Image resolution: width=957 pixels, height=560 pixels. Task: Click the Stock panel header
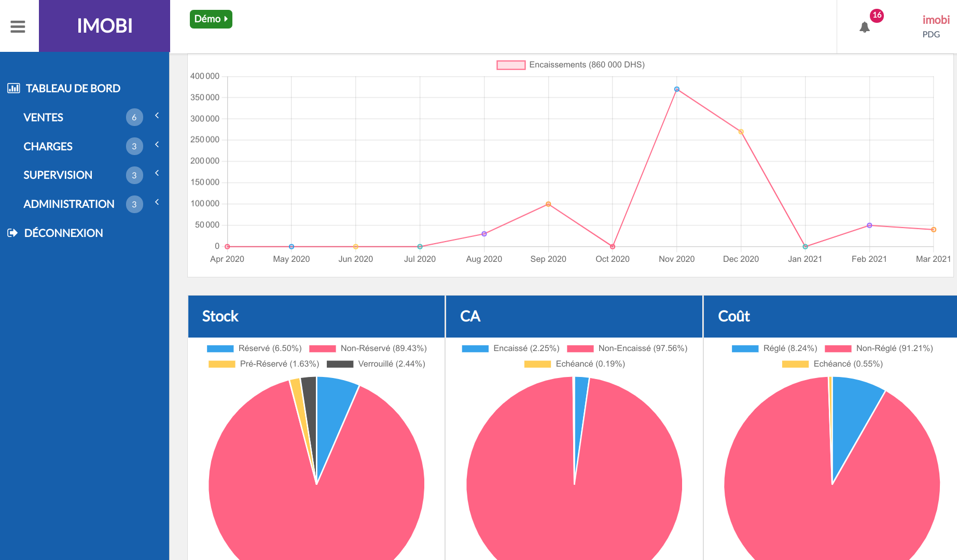316,316
